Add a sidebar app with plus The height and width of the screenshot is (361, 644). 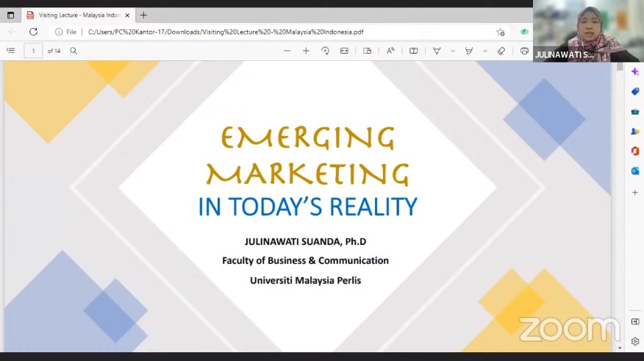635,192
